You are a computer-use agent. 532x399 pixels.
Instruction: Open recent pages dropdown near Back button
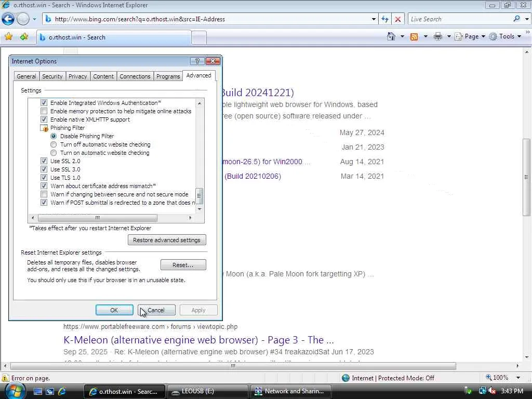(34, 19)
